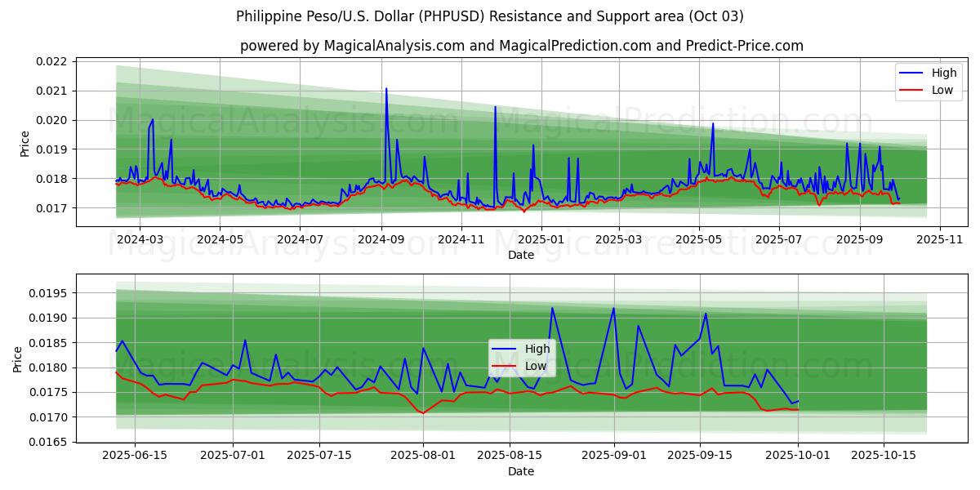Screen dimensions: 980x490
Task: Click the bottom chart's Date axis label
Action: [520, 471]
